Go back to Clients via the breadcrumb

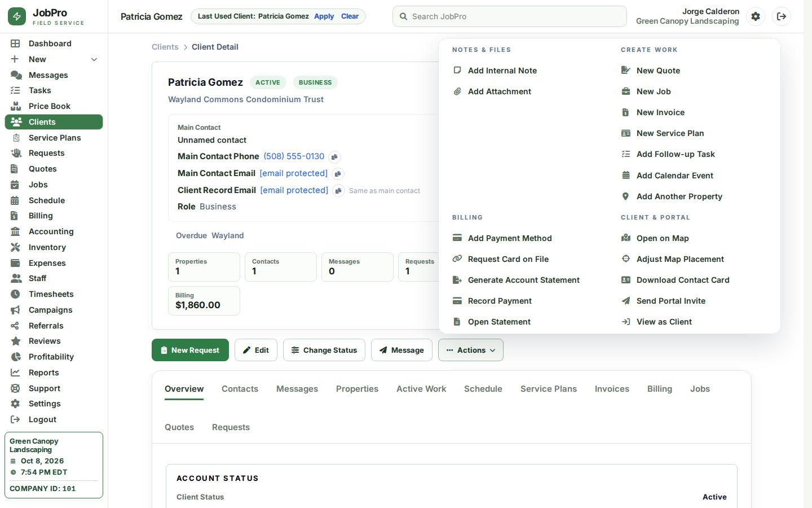(165, 47)
